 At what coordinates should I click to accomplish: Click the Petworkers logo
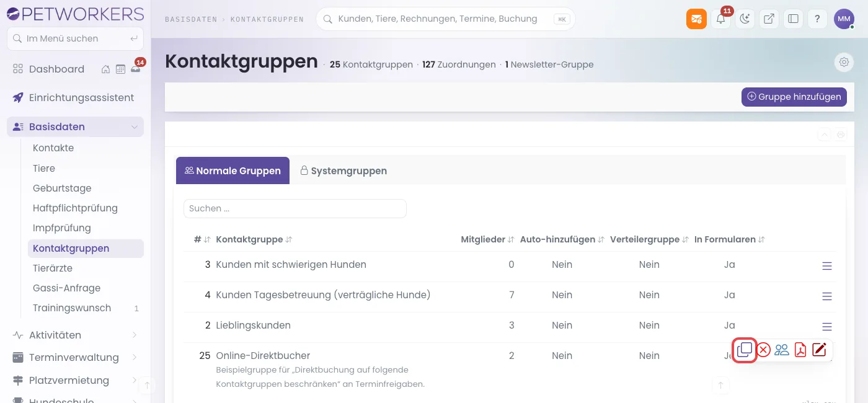75,14
